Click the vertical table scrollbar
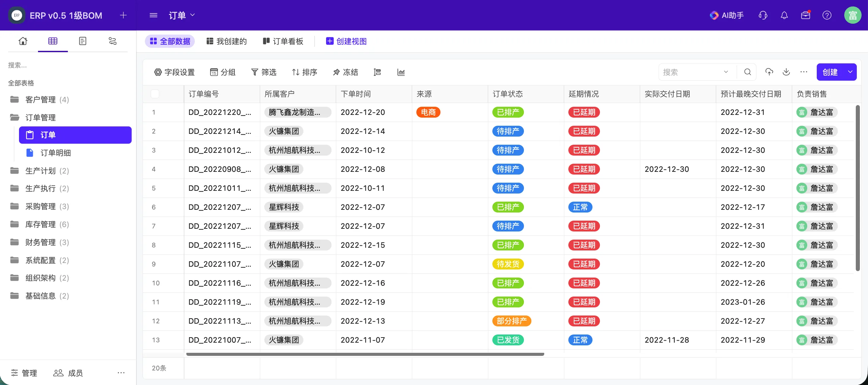This screenshot has height=385, width=868. 858,188
